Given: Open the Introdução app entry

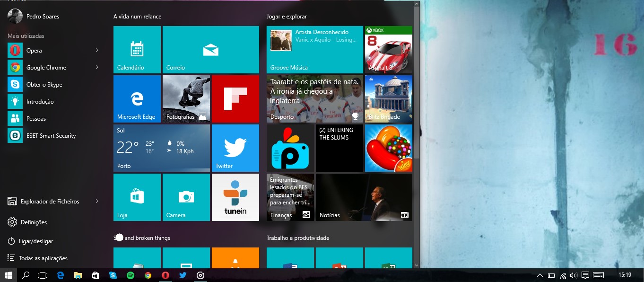Looking at the screenshot, I should coord(54,102).
